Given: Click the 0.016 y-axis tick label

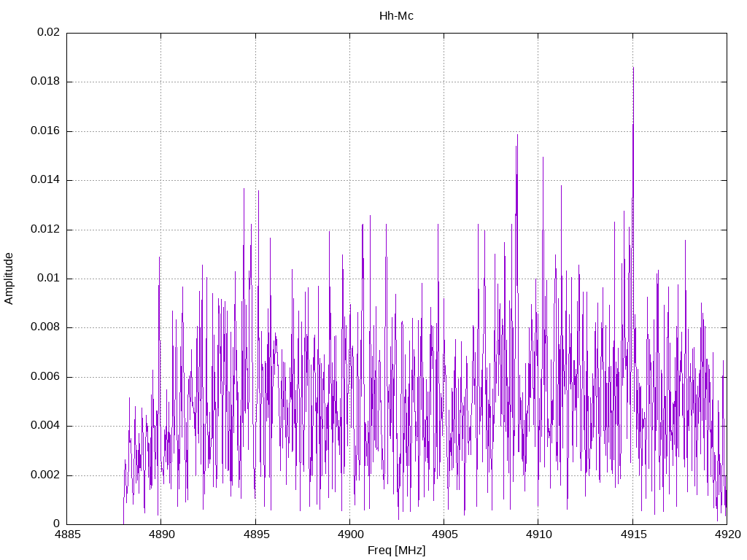Looking at the screenshot, I should [x=45, y=131].
